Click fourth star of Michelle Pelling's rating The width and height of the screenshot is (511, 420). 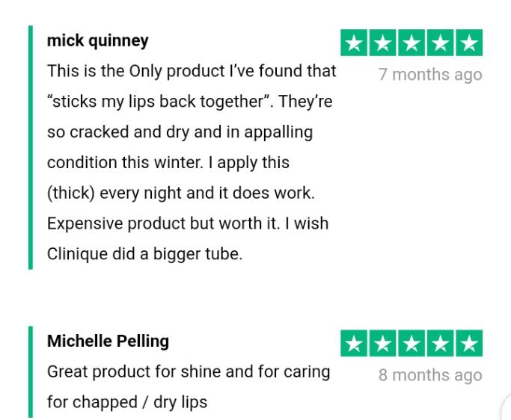(440, 343)
